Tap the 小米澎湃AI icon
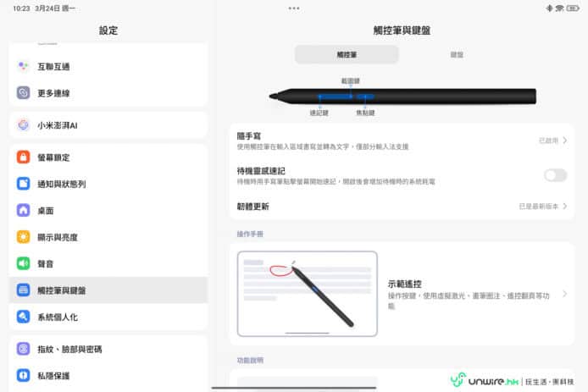588x392 pixels. point(24,124)
